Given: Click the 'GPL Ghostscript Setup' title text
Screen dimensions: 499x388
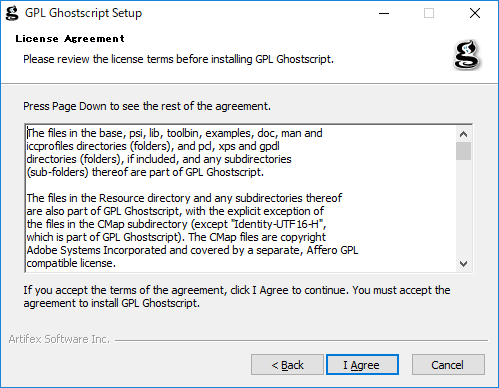Looking at the screenshot, I should pos(83,13).
